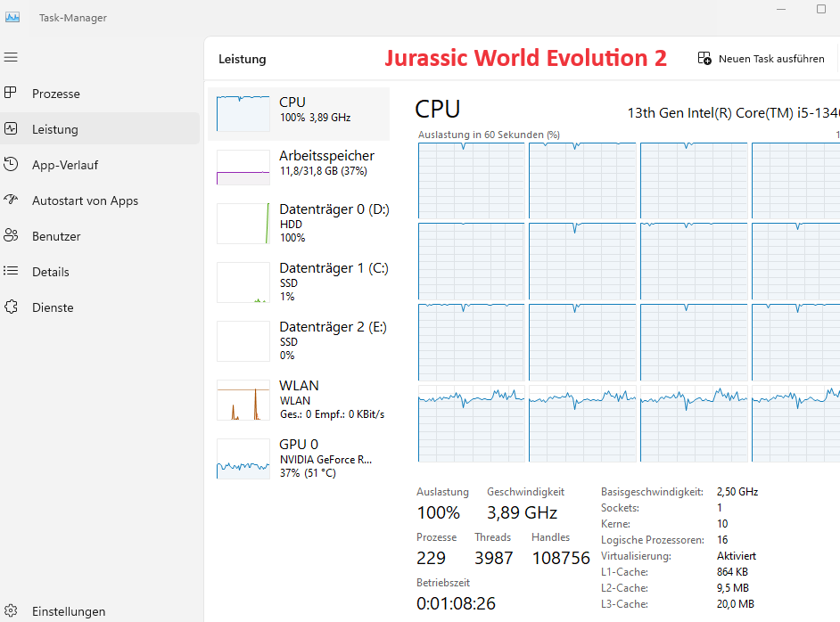Screen dimensions: 840x622
Task: Click the Prozesse grid icon
Action: pyautogui.click(x=11, y=93)
